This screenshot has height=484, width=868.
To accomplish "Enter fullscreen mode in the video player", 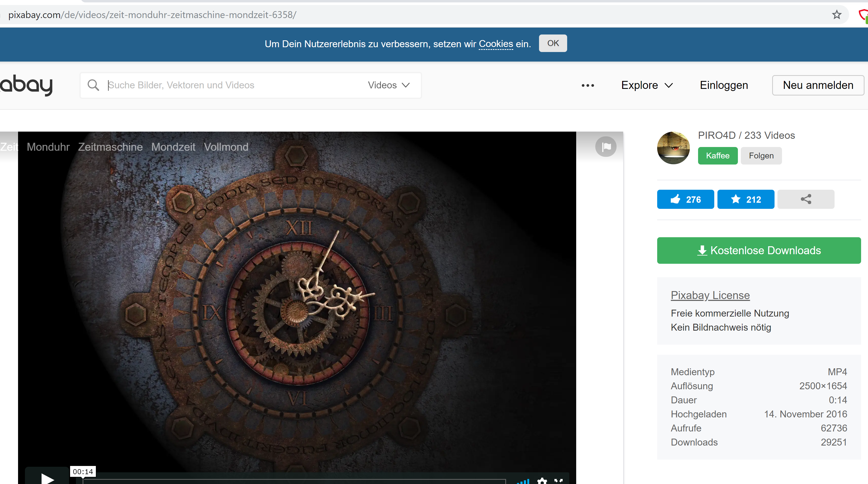I will click(x=559, y=481).
